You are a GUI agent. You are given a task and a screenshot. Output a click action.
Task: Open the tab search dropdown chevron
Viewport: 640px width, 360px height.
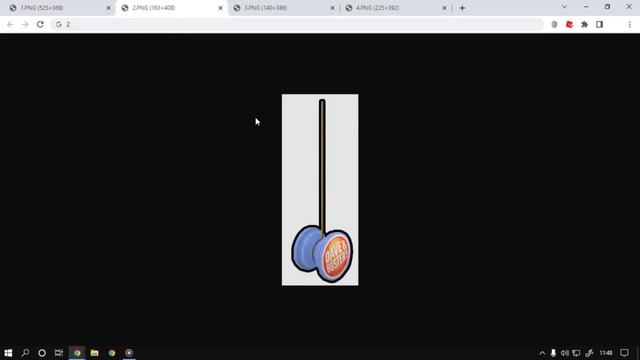point(564,7)
